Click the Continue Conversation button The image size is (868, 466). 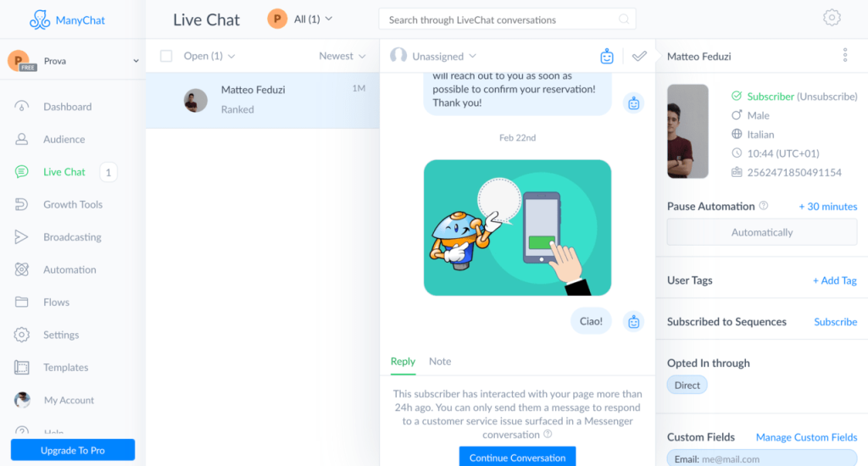coord(517,458)
